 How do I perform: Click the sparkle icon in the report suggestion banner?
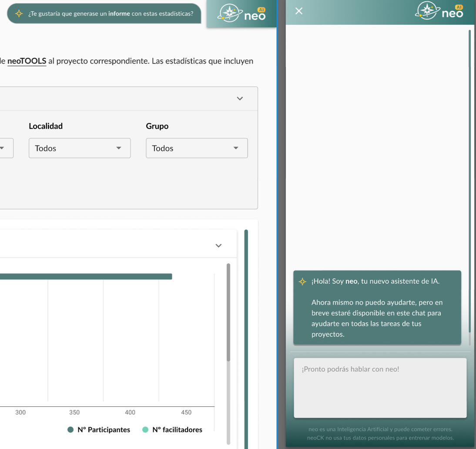[19, 13]
